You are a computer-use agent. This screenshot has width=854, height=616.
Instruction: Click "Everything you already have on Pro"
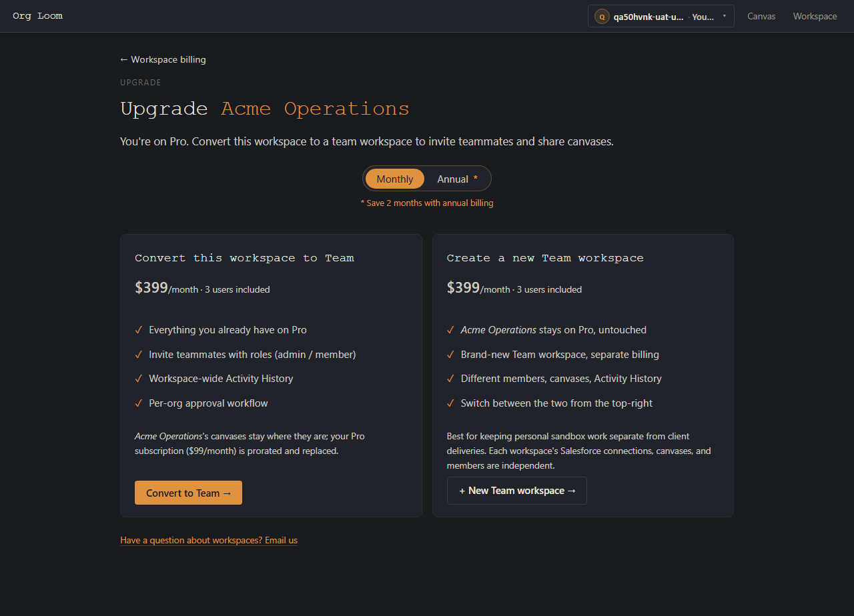228,330
